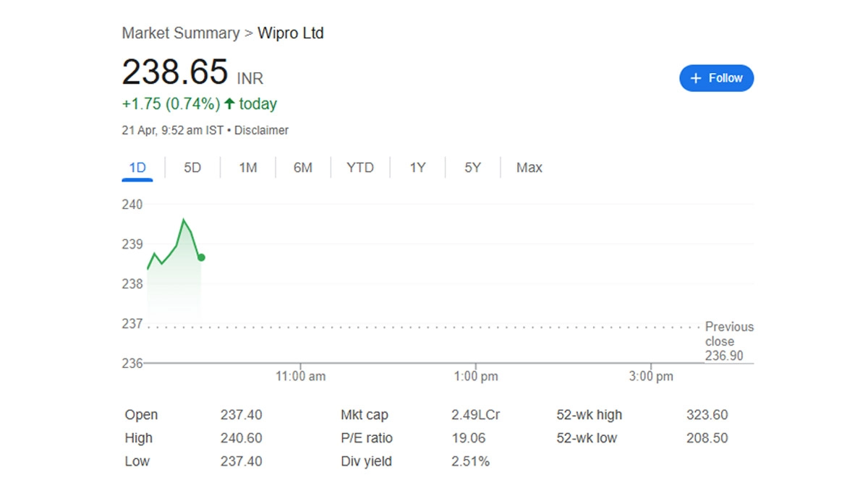This screenshot has width=868, height=488.
Task: Click the Mkt cap value 2.49LCr
Action: pyautogui.click(x=475, y=415)
